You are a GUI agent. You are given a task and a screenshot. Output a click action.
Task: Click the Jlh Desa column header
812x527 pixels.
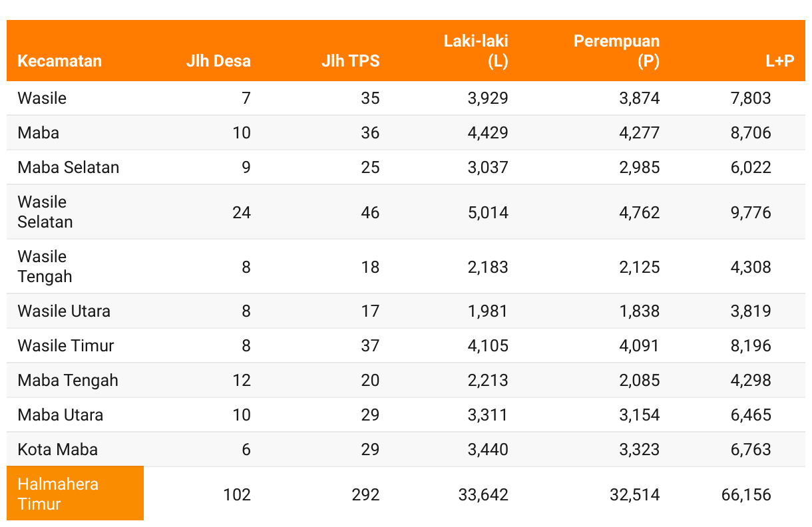tap(218, 61)
